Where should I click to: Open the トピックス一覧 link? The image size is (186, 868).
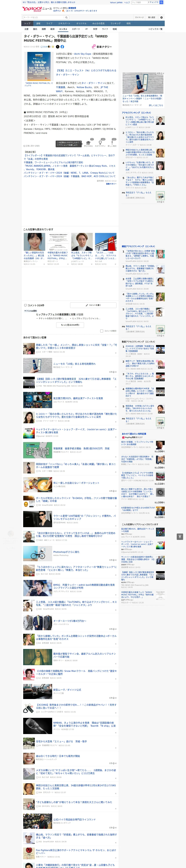[x=155, y=29]
